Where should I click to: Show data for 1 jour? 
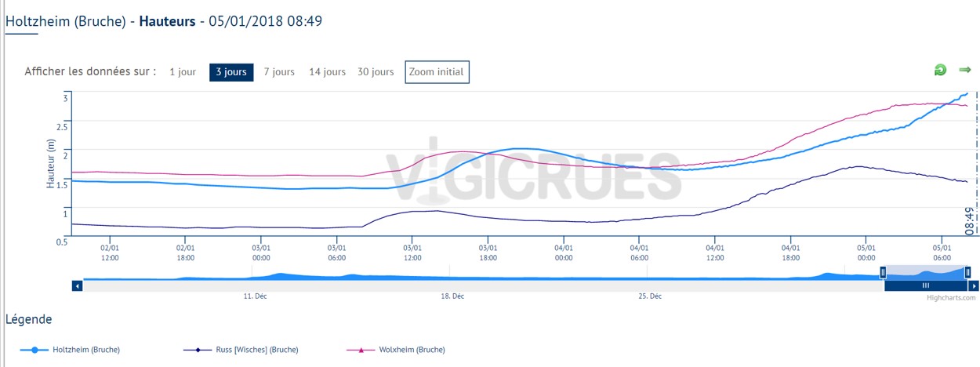pos(183,72)
